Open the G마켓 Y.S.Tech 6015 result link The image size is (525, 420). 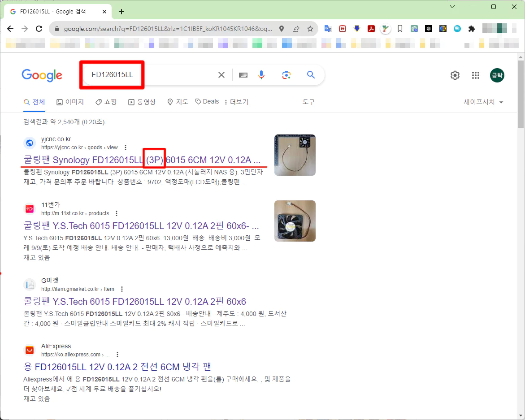[x=135, y=302]
